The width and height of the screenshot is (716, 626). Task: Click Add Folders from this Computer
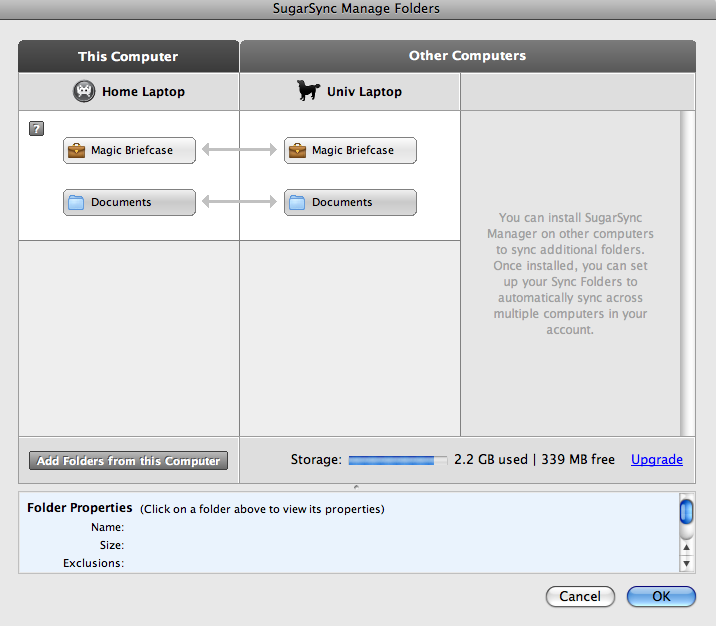(128, 461)
